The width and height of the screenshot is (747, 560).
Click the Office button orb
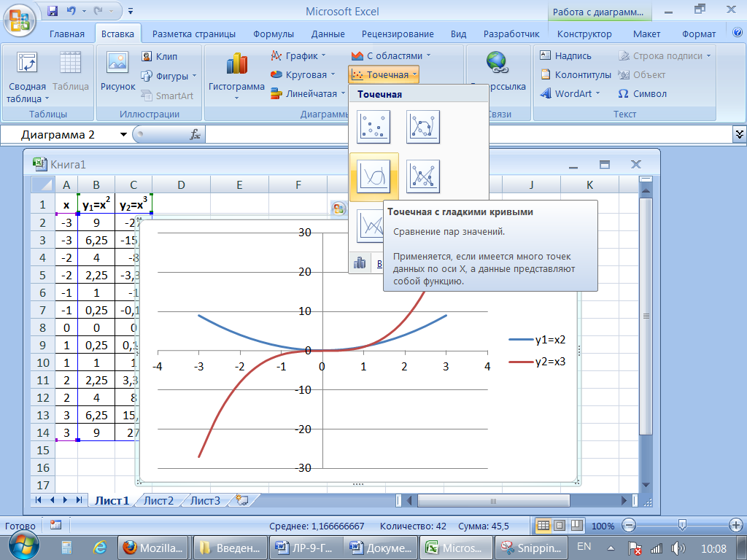(x=20, y=20)
